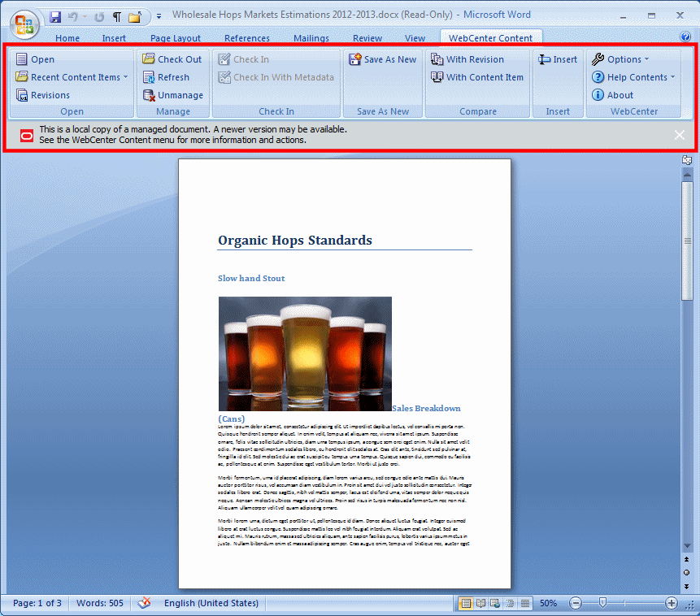Open the Review tab

coord(367,38)
